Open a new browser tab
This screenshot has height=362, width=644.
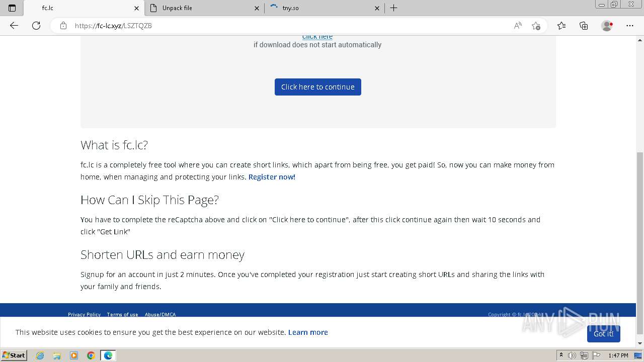pyautogui.click(x=394, y=8)
